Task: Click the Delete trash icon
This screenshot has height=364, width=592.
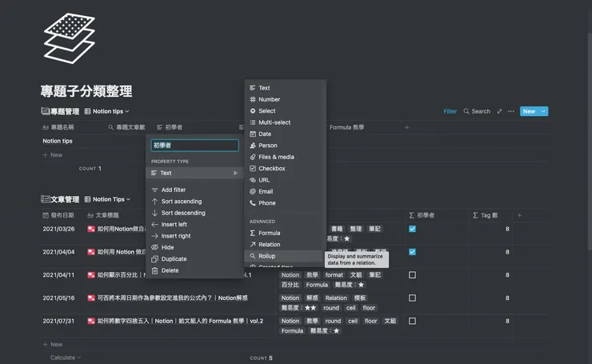Action: [x=154, y=270]
